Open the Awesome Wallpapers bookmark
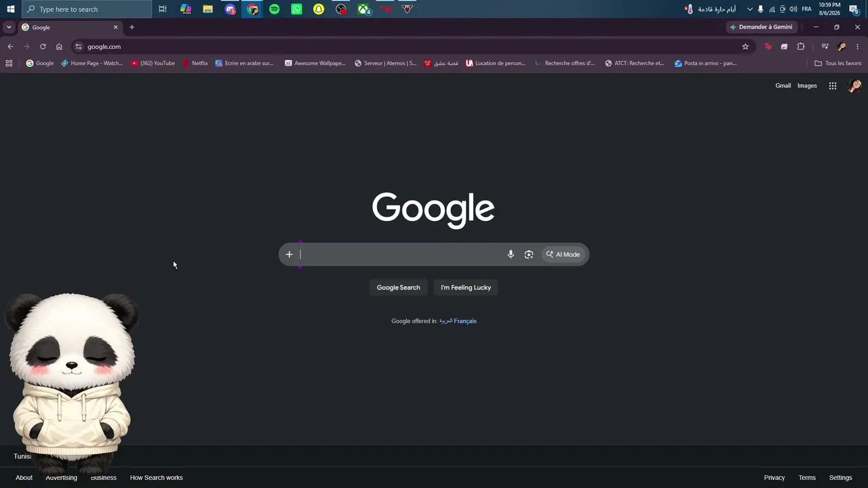Screen dimensions: 868x488 315,63
